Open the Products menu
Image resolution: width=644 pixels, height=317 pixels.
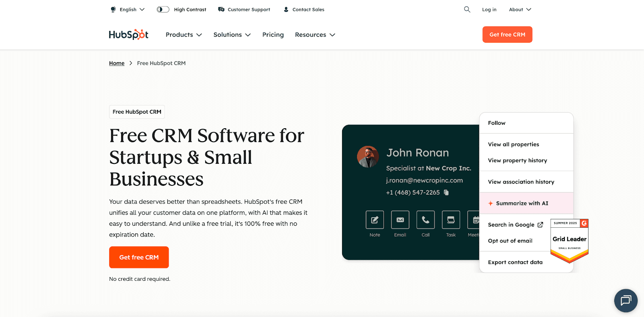tap(184, 35)
